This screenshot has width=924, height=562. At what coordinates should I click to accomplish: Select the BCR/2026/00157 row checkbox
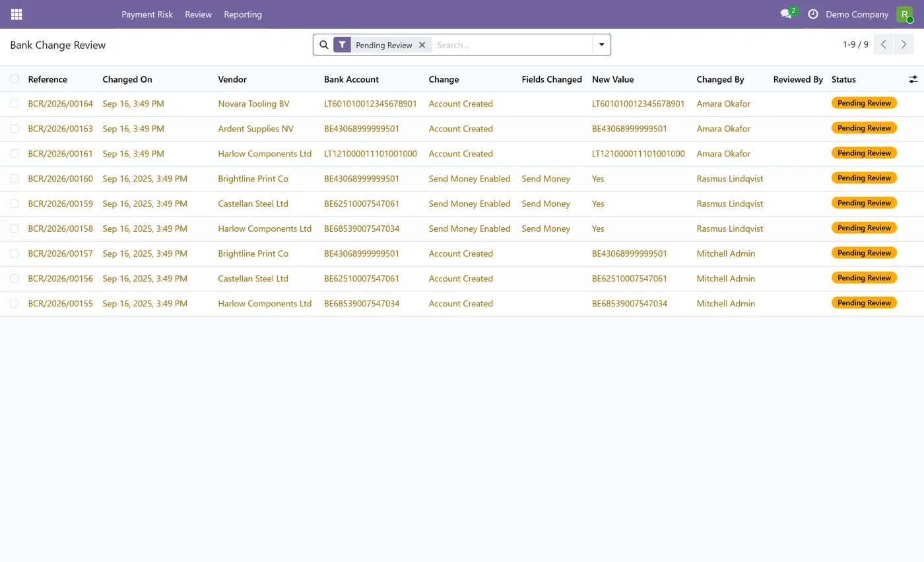(15, 254)
